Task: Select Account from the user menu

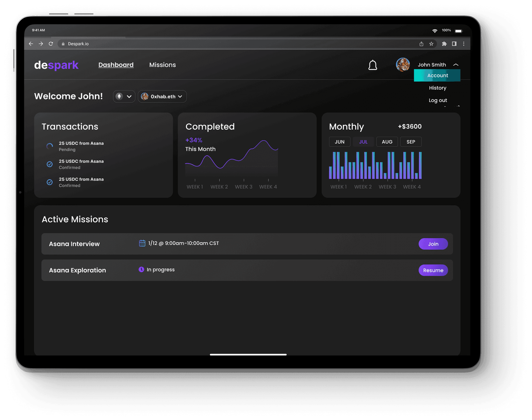Action: point(437,75)
